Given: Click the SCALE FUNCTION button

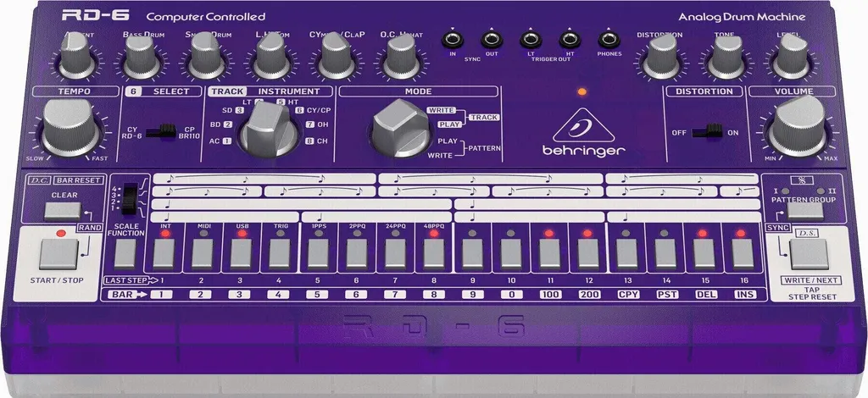Looking at the screenshot, I should click(x=125, y=254).
